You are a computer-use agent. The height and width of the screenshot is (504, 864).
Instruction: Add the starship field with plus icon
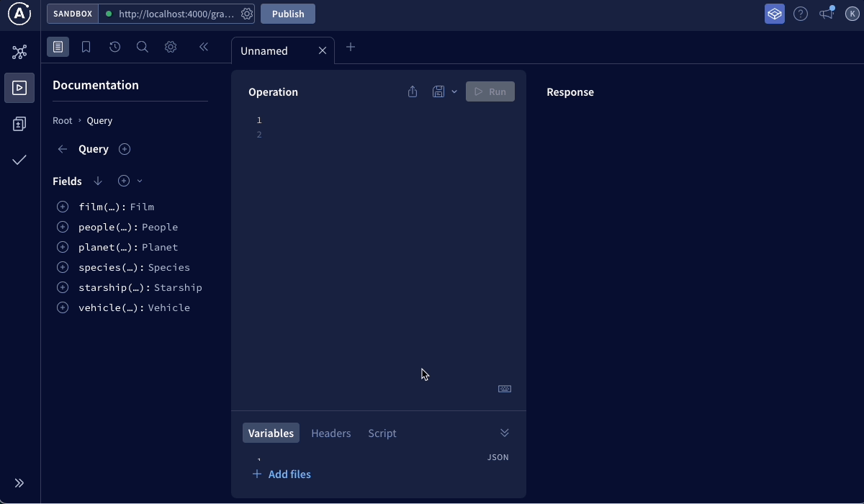point(63,287)
